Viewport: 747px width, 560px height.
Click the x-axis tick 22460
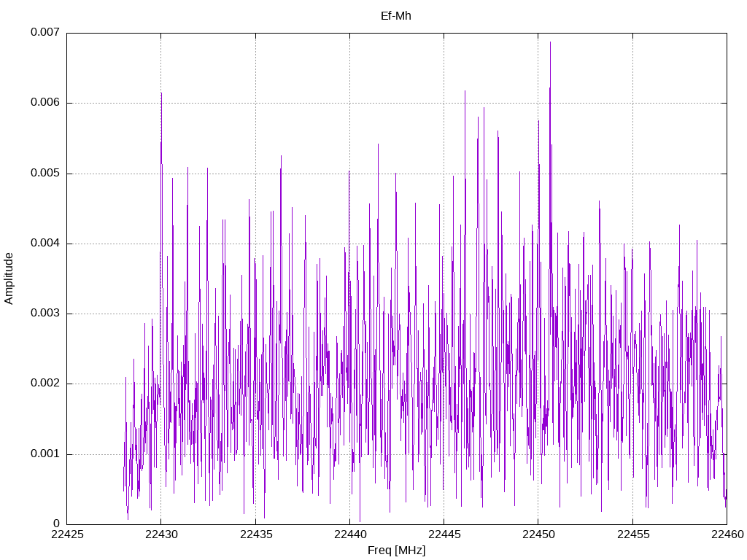727,534
